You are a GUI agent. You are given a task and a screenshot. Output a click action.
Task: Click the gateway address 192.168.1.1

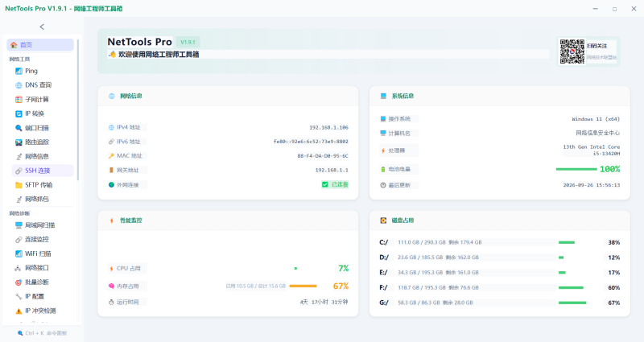(332, 170)
